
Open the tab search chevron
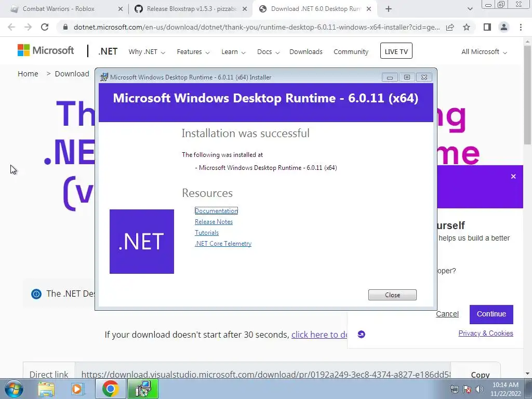(470, 9)
